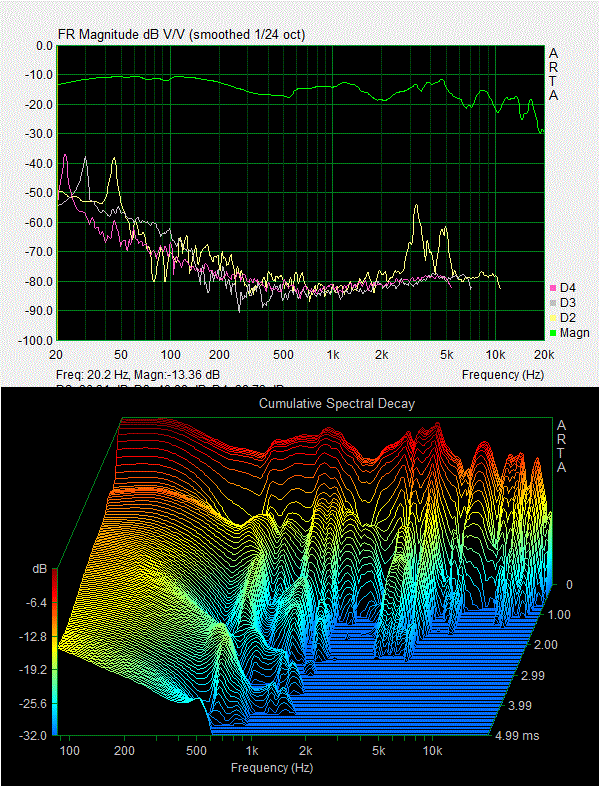
Task: Click the 20k tick on the top chart
Action: [544, 355]
